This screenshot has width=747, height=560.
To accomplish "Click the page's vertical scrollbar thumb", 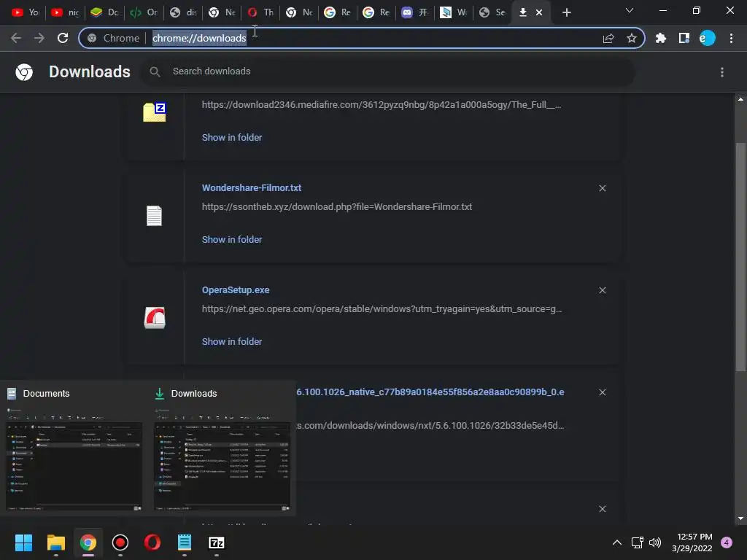I will (x=740, y=257).
